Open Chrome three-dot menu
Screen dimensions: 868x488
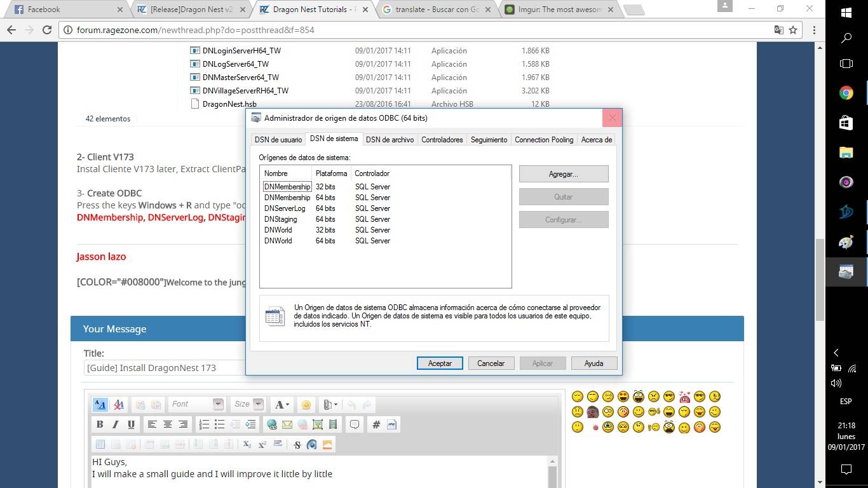[814, 30]
